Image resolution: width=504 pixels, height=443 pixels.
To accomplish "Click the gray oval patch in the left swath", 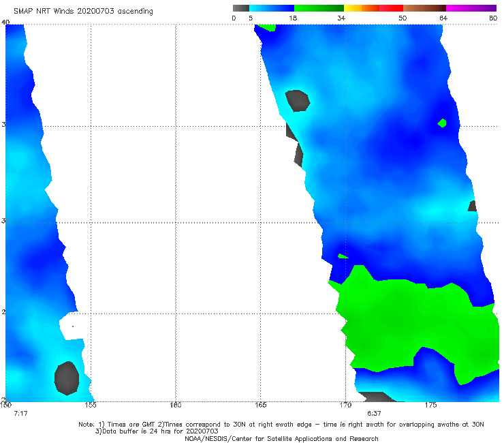I will coord(67,378).
